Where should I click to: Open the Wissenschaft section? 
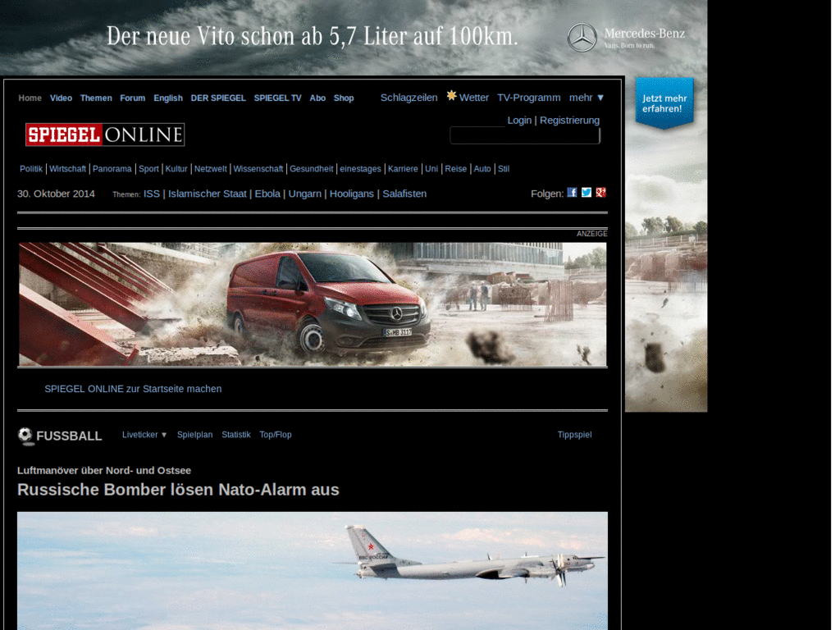[258, 169]
